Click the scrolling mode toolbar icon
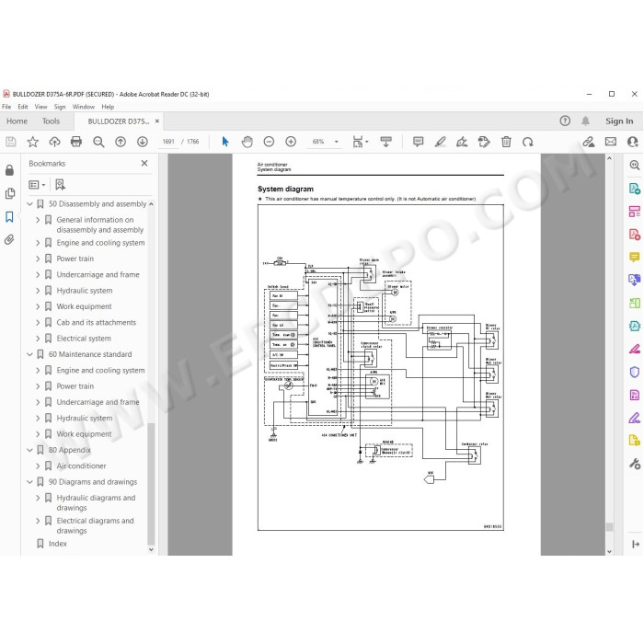644x644 pixels. pos(385,142)
